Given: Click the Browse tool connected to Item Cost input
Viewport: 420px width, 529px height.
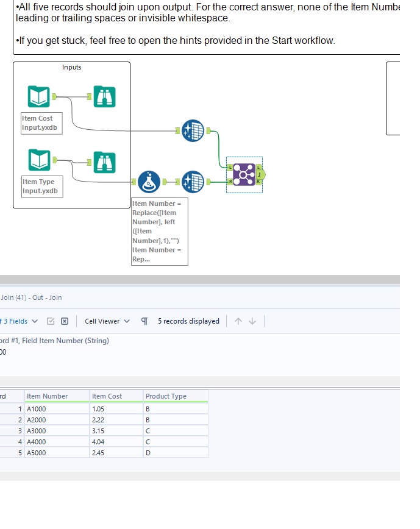Looking at the screenshot, I should pyautogui.click(x=104, y=96).
